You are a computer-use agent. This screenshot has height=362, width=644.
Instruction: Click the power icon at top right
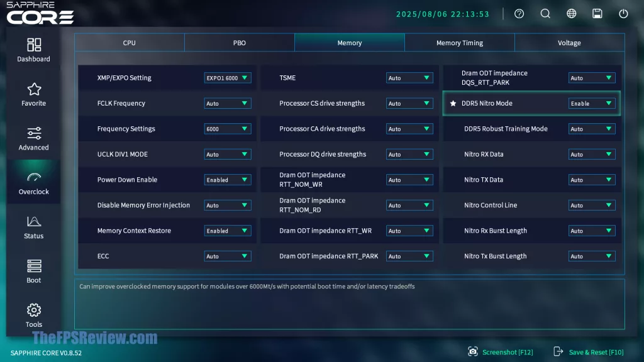coord(623,14)
